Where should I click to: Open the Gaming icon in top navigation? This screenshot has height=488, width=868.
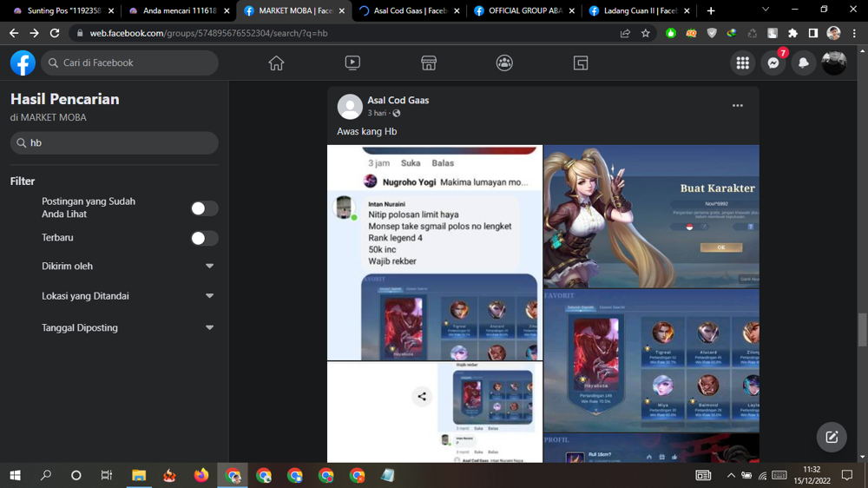pos(580,63)
